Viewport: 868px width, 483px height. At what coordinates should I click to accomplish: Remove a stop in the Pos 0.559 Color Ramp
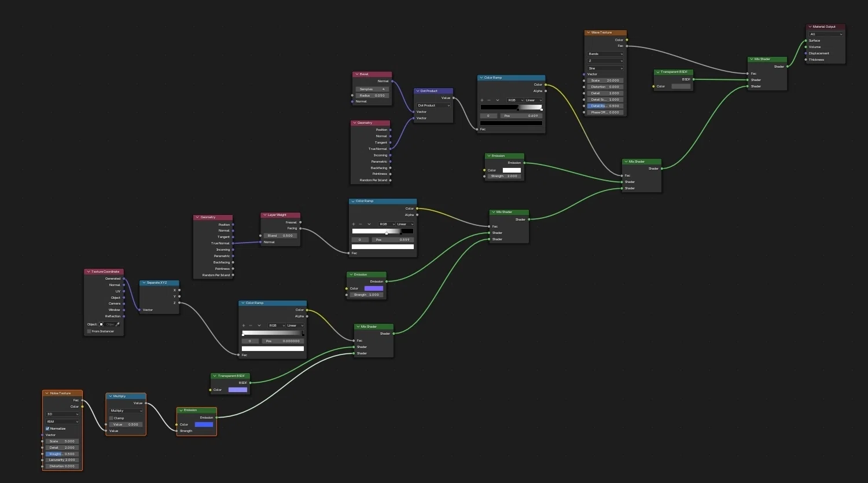[360, 224]
